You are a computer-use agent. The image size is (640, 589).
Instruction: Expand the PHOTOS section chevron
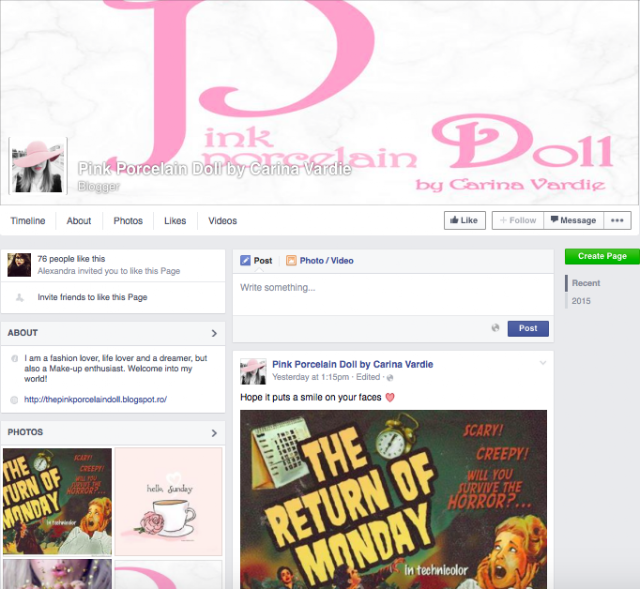tap(214, 433)
